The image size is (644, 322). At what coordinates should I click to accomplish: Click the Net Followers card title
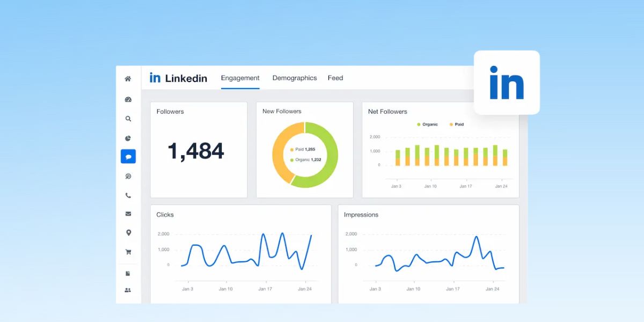[x=387, y=112]
